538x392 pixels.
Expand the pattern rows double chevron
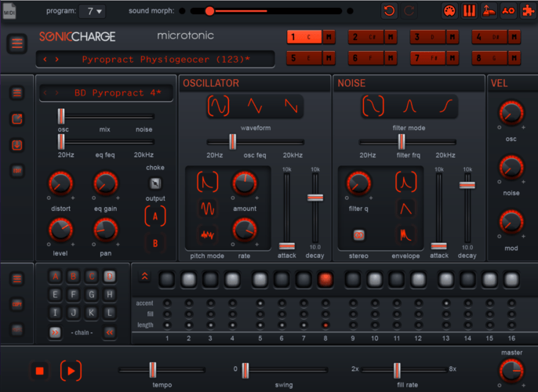coord(145,276)
